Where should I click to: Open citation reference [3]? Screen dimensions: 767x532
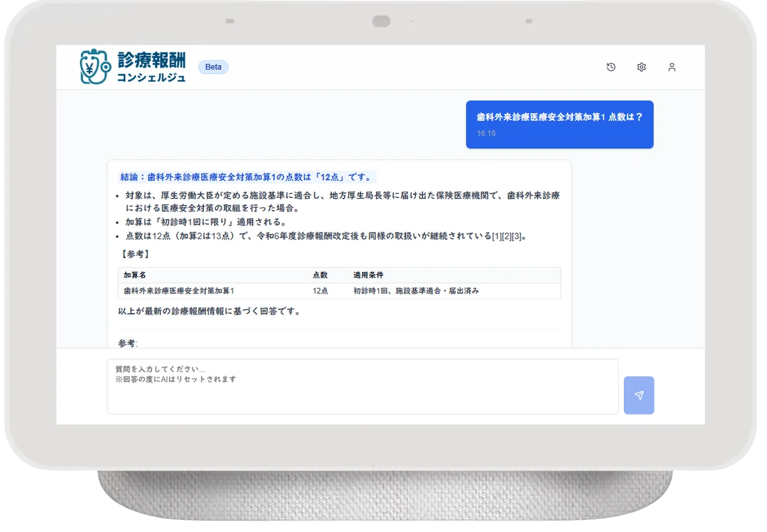(x=517, y=236)
